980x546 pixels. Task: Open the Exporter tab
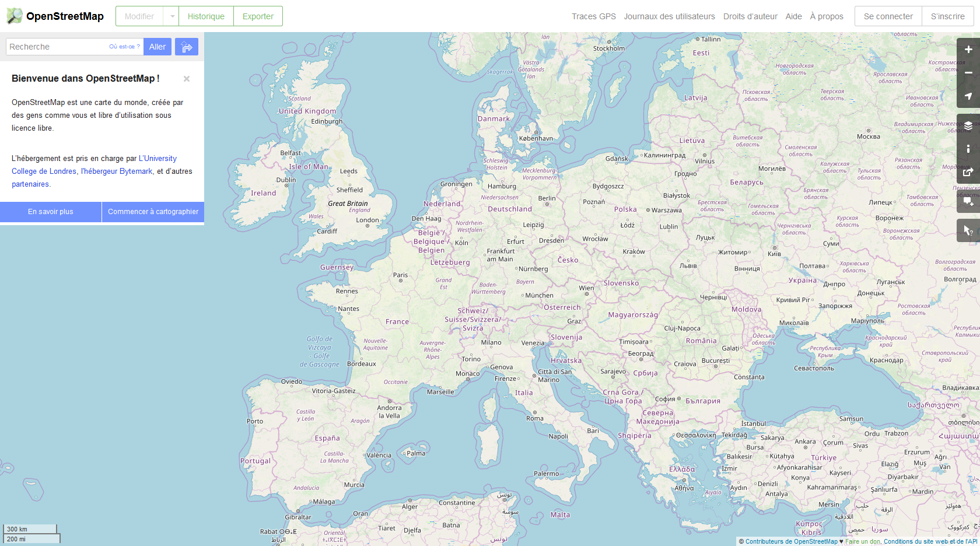click(258, 16)
